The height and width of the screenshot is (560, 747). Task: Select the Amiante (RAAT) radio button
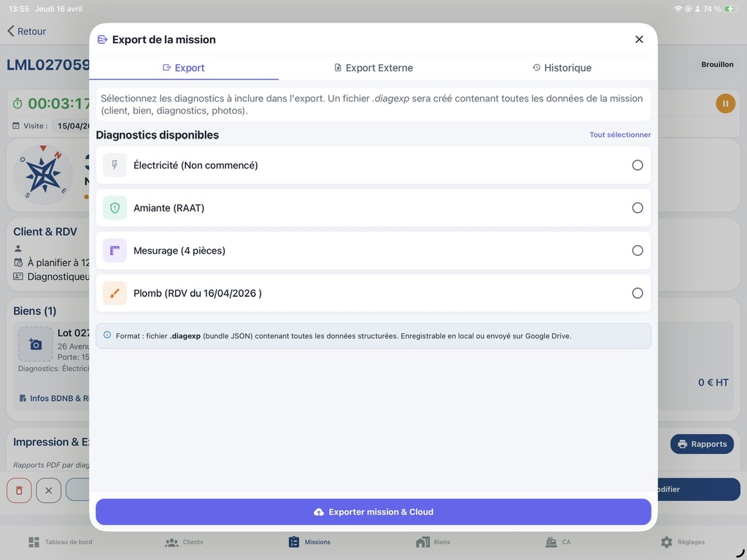pyautogui.click(x=637, y=208)
